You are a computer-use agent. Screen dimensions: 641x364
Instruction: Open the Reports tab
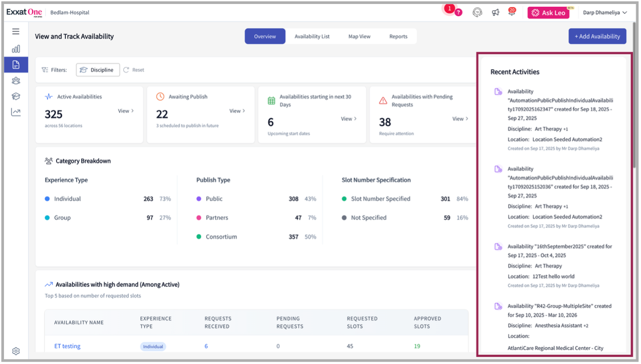pyautogui.click(x=398, y=37)
